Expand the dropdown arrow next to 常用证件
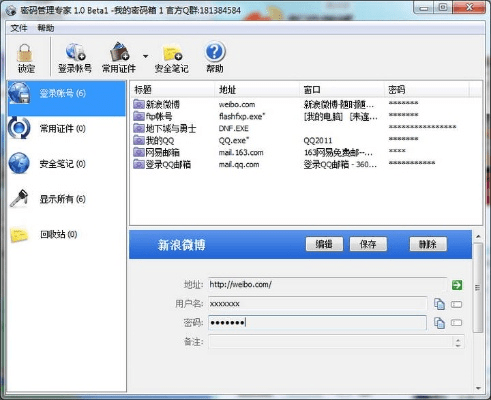The width and height of the screenshot is (491, 400). [145, 56]
